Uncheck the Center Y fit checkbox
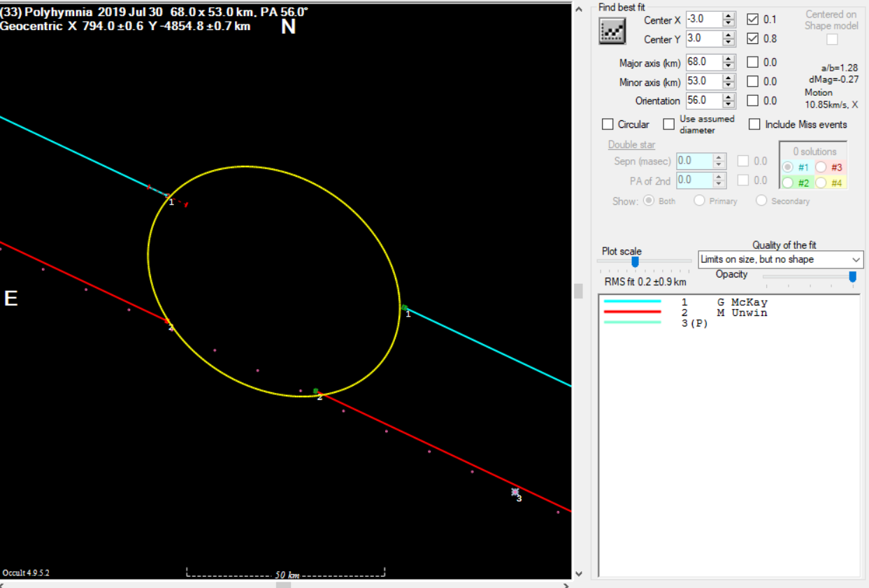 [752, 38]
